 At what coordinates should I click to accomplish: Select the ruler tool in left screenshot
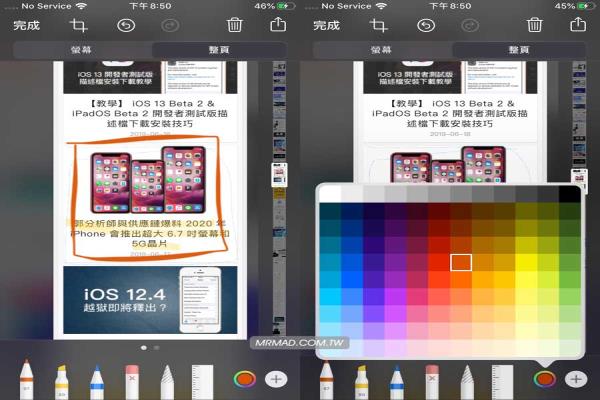coord(202,382)
